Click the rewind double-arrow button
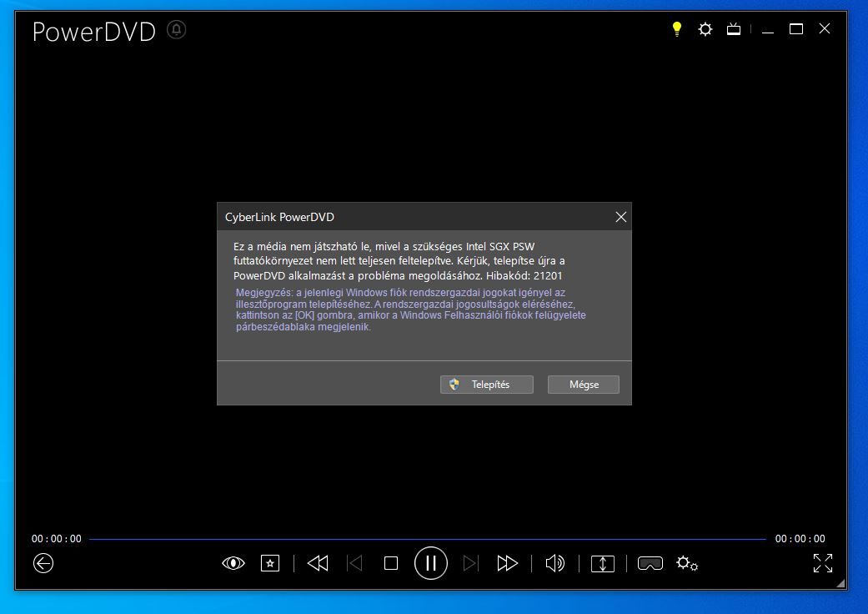The height and width of the screenshot is (614, 868). [318, 563]
